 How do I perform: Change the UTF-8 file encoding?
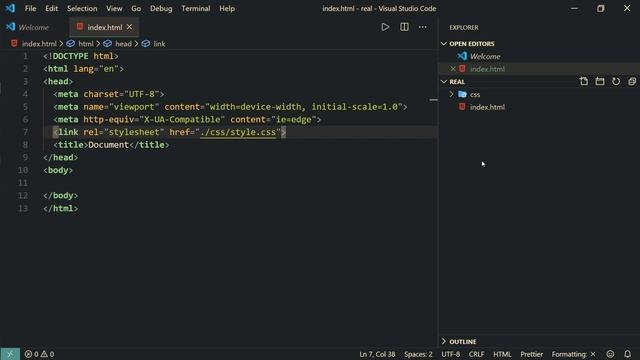pos(451,354)
